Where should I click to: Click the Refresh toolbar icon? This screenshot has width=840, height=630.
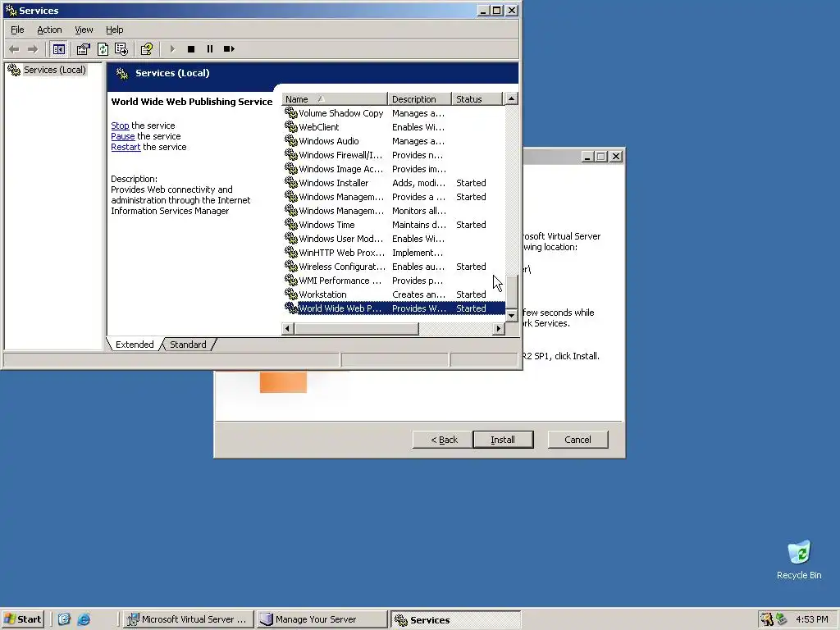click(x=103, y=49)
